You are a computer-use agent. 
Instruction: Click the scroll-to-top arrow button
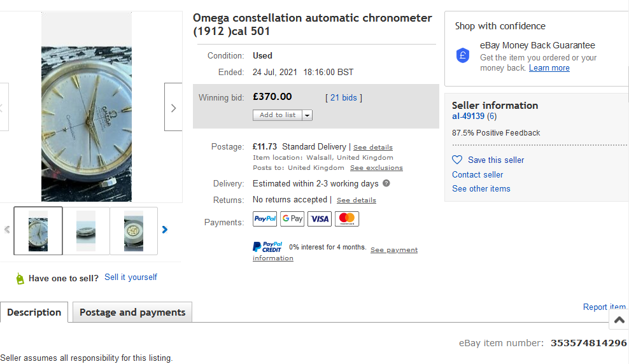619,319
